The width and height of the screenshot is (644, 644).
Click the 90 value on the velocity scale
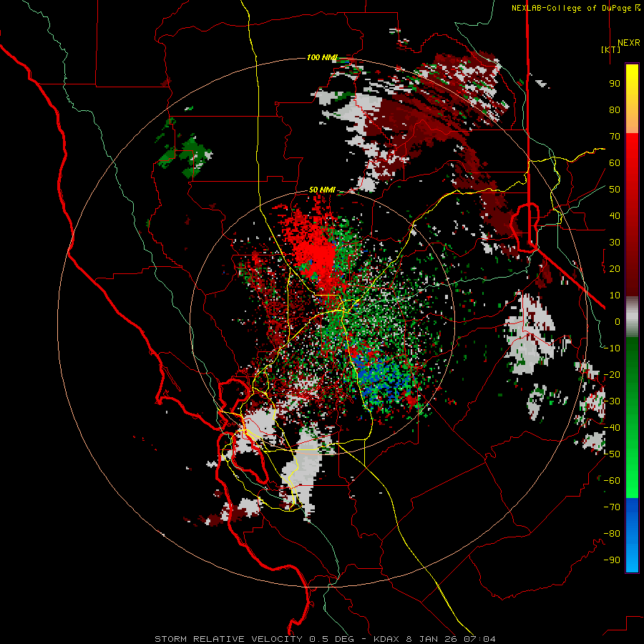tap(615, 84)
